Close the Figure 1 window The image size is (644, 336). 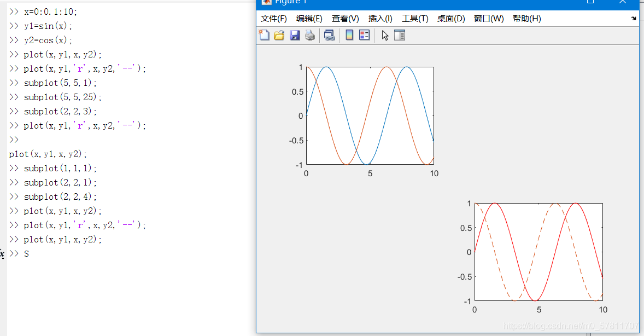623,3
